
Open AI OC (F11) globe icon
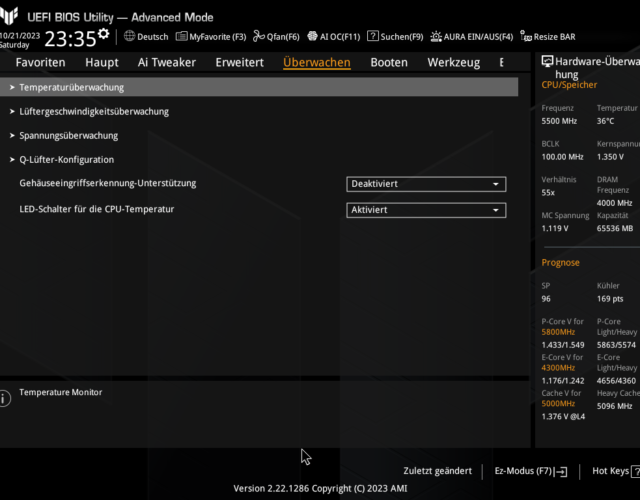point(312,37)
